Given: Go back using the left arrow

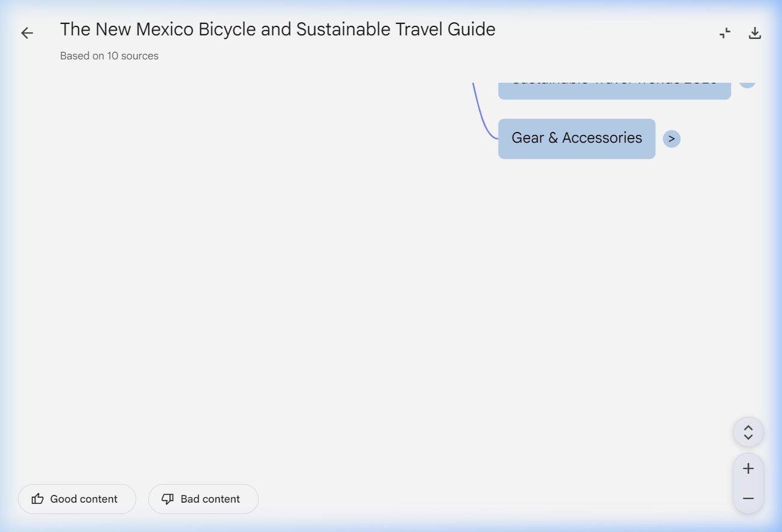Looking at the screenshot, I should click(x=27, y=33).
